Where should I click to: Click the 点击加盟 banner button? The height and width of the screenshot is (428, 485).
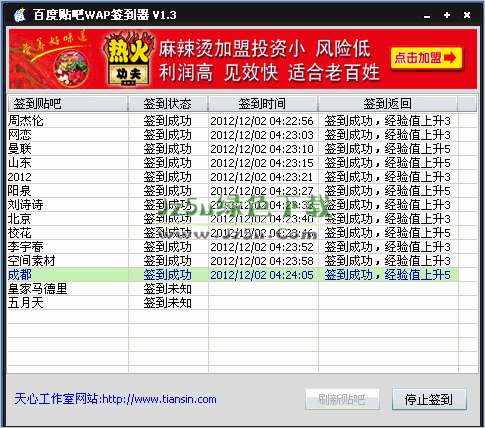click(x=427, y=58)
